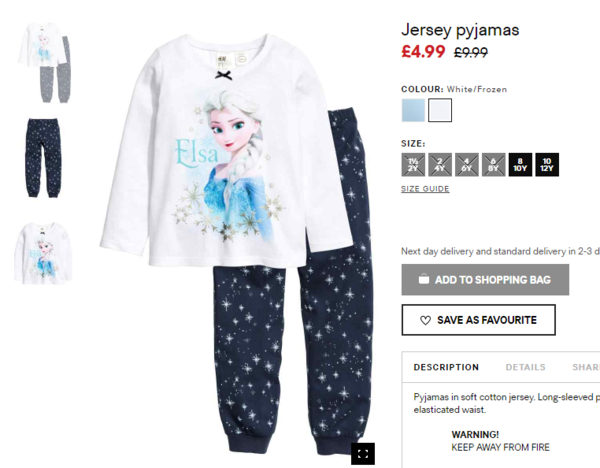
Task: Open the partially visible Share tab
Action: point(586,367)
